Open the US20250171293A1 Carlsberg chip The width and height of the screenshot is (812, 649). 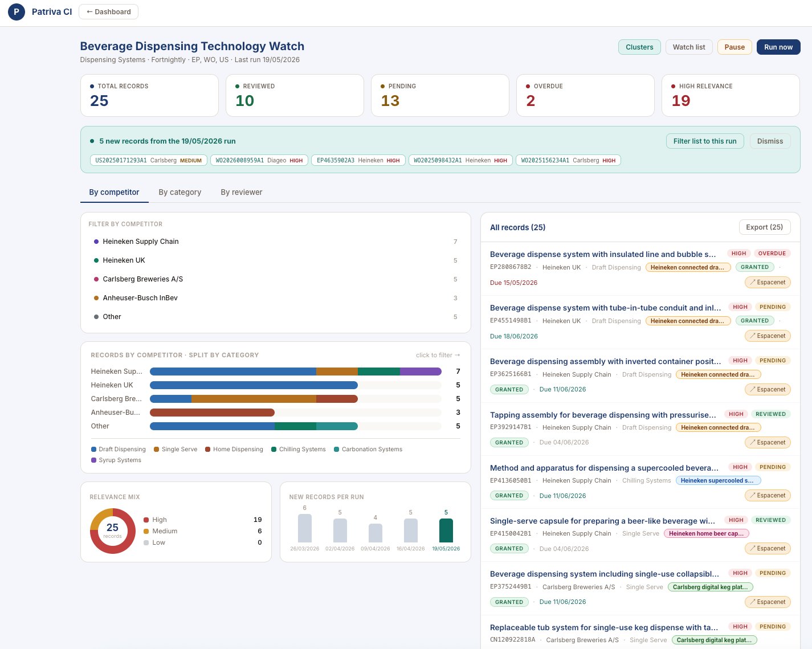[148, 161]
